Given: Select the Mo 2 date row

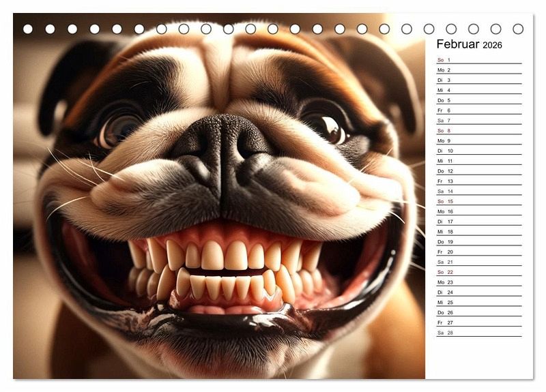Looking at the screenshot, I should click(x=478, y=70).
